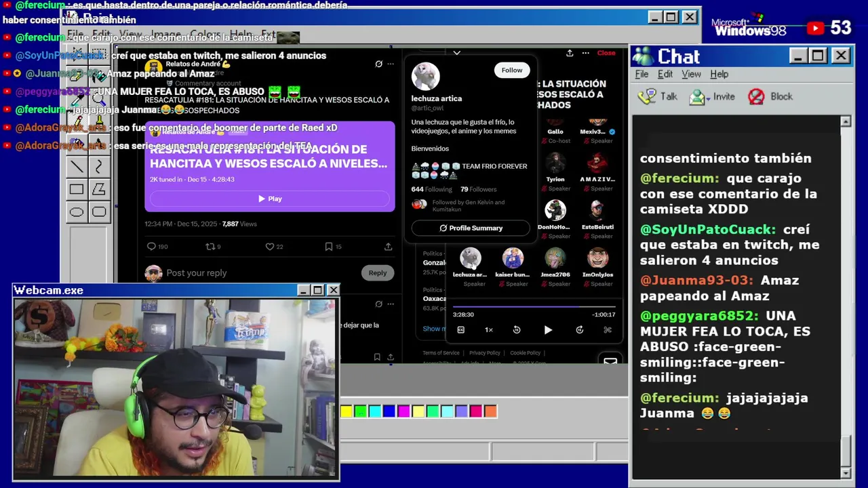Select the Line tool in Paint
This screenshot has width=868, height=488.
(77, 167)
